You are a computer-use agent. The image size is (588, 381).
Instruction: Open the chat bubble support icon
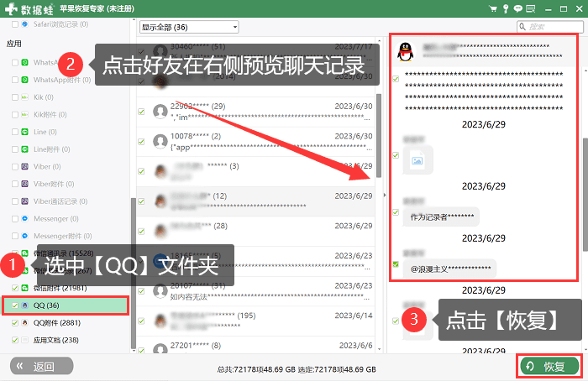(518, 8)
